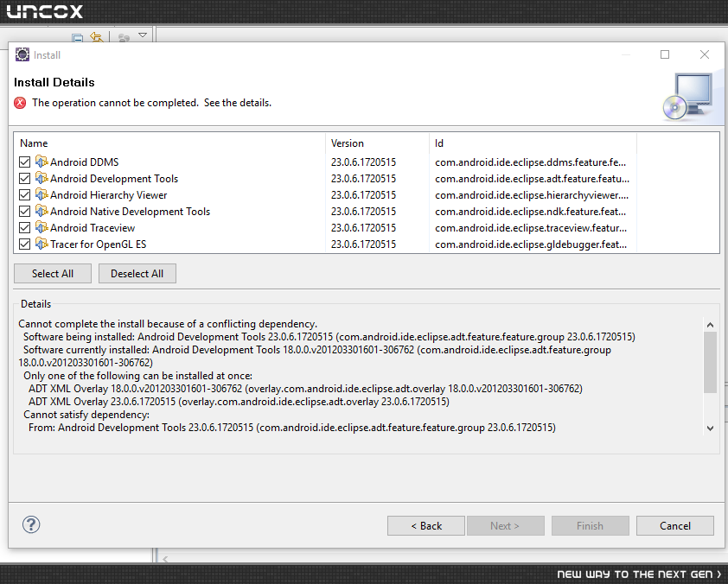Screen dimensions: 728x584
Task: Select the Android Hierarchy Viewer row name
Action: pyautogui.click(x=109, y=195)
